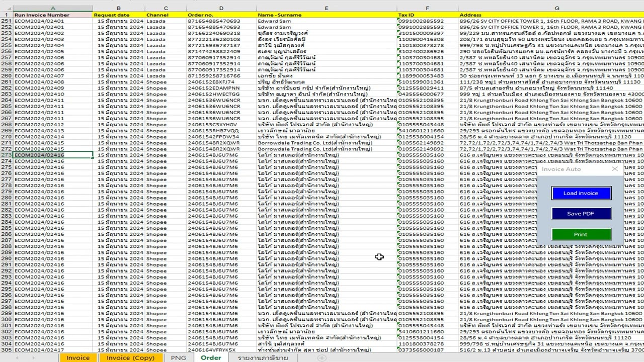
Task: Click cell ECOM2024/02407
Action: coord(53,76)
